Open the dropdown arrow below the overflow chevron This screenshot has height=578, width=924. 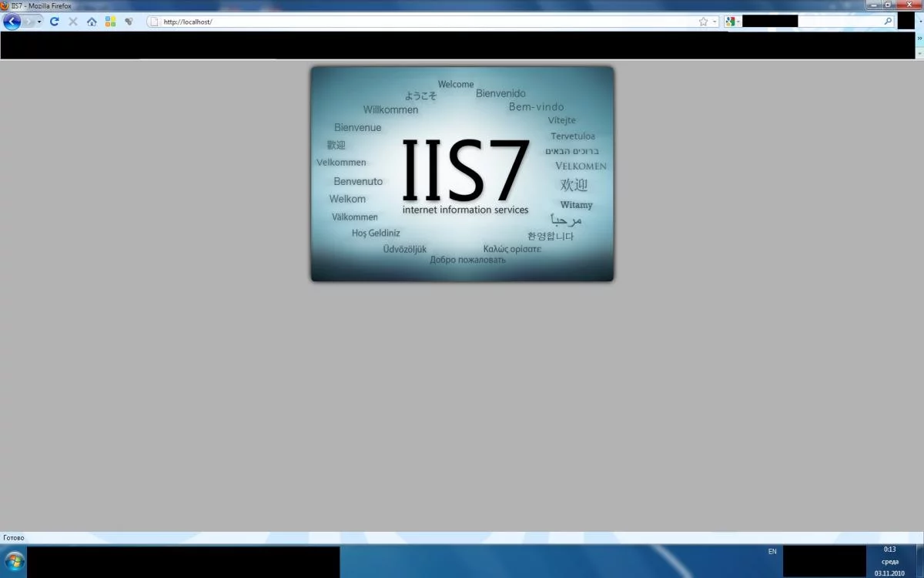pyautogui.click(x=919, y=52)
